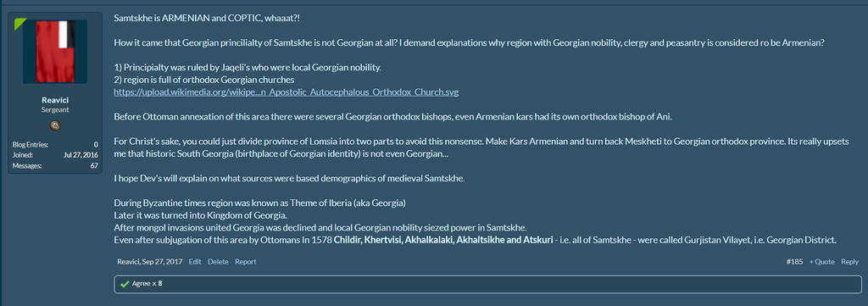This screenshot has width=868, height=306.
Task: Open the upload.wikimedia.org church SVG link
Action: tap(287, 92)
